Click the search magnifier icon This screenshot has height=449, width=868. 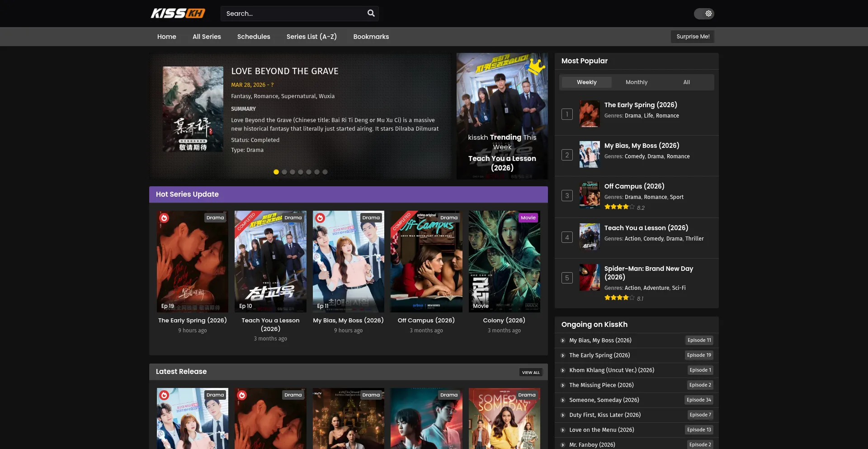(x=371, y=13)
